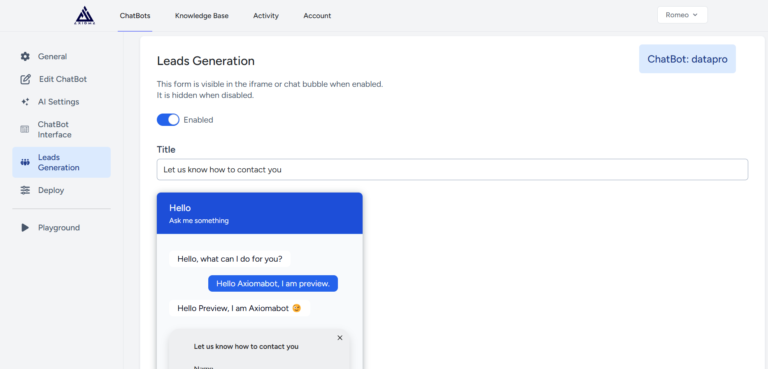
Task: Disable the Leads Generation Enabled toggle
Action: coord(168,120)
